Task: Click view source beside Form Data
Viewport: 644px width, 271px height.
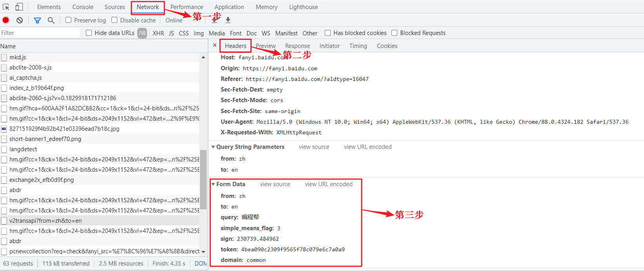Action: (x=275, y=184)
